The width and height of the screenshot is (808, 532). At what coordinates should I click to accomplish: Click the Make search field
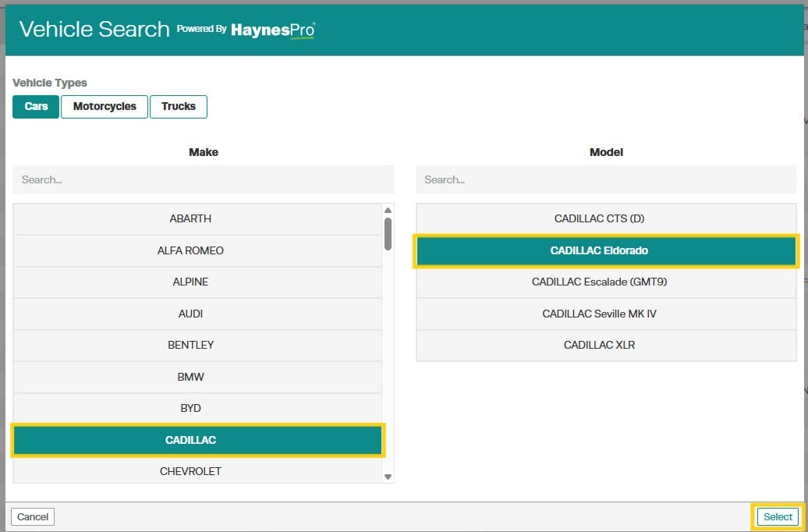pos(204,180)
